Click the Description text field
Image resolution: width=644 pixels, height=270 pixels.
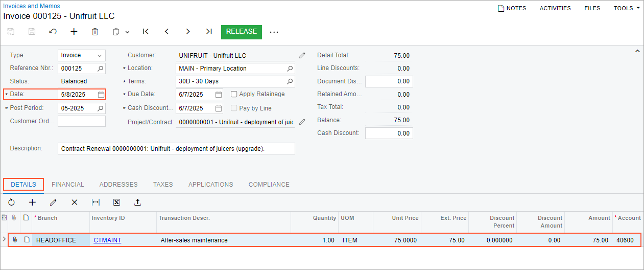(x=176, y=148)
